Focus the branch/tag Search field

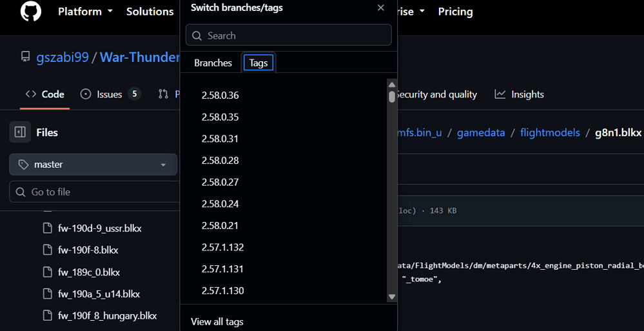click(x=288, y=35)
